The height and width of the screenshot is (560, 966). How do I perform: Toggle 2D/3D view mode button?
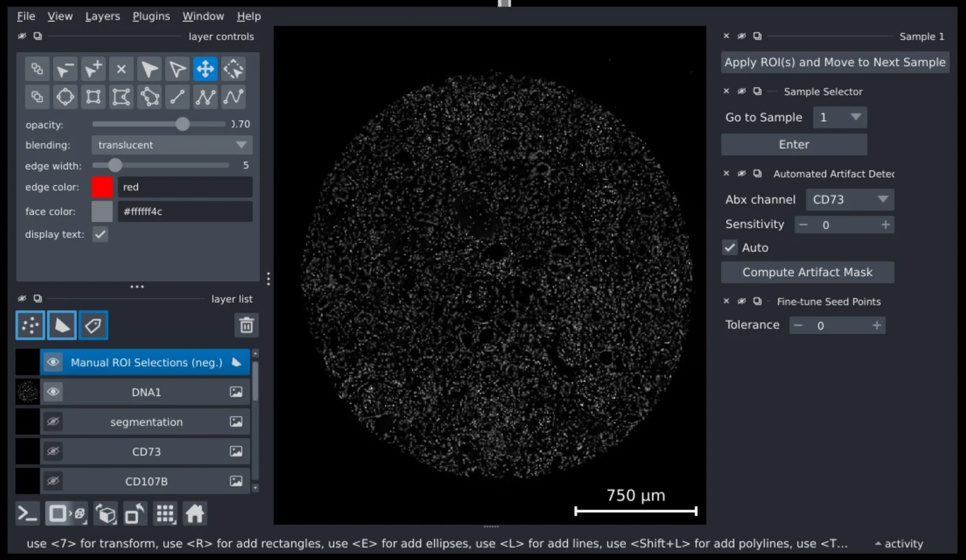pyautogui.click(x=67, y=514)
